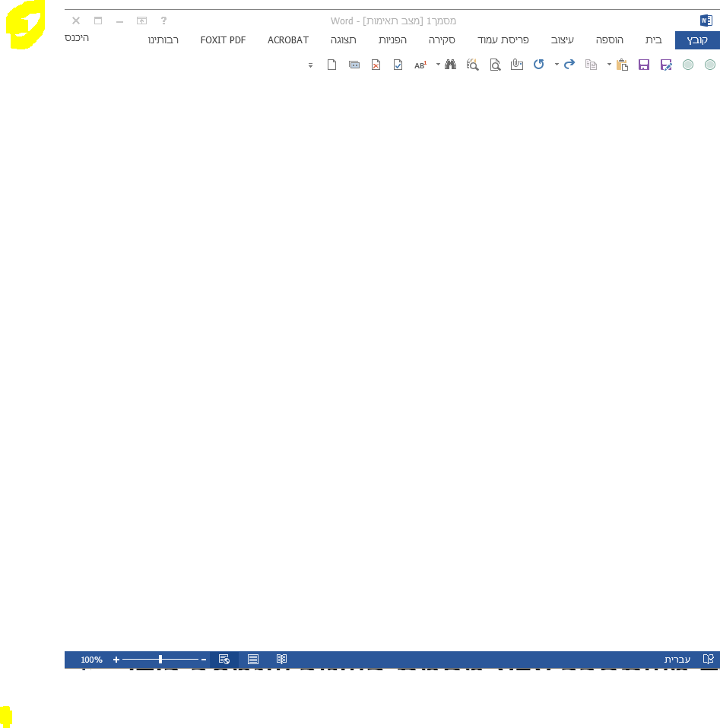Open the ACROBAT ribbon tab
Image resolution: width=720 pixels, height=728 pixels.
click(x=288, y=40)
